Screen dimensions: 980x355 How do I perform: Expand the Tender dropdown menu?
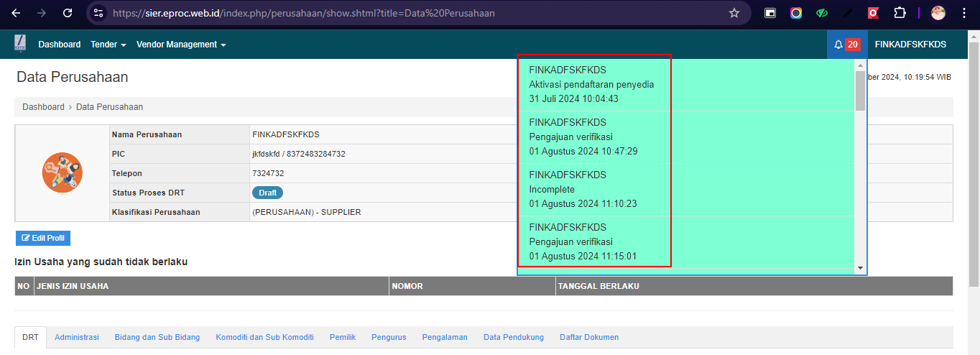coord(108,45)
